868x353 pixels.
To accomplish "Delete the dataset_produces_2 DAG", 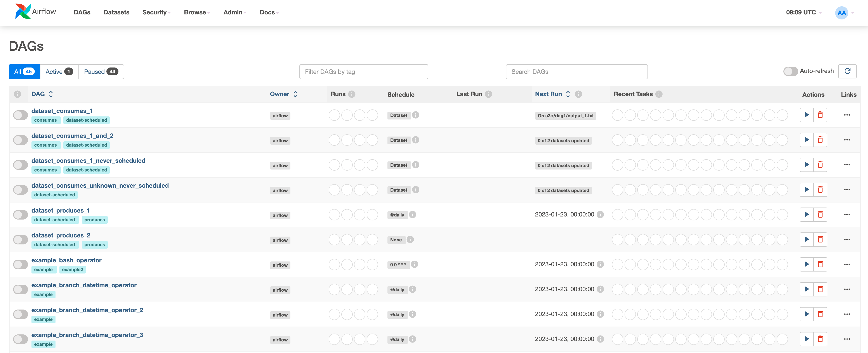I will pyautogui.click(x=820, y=239).
